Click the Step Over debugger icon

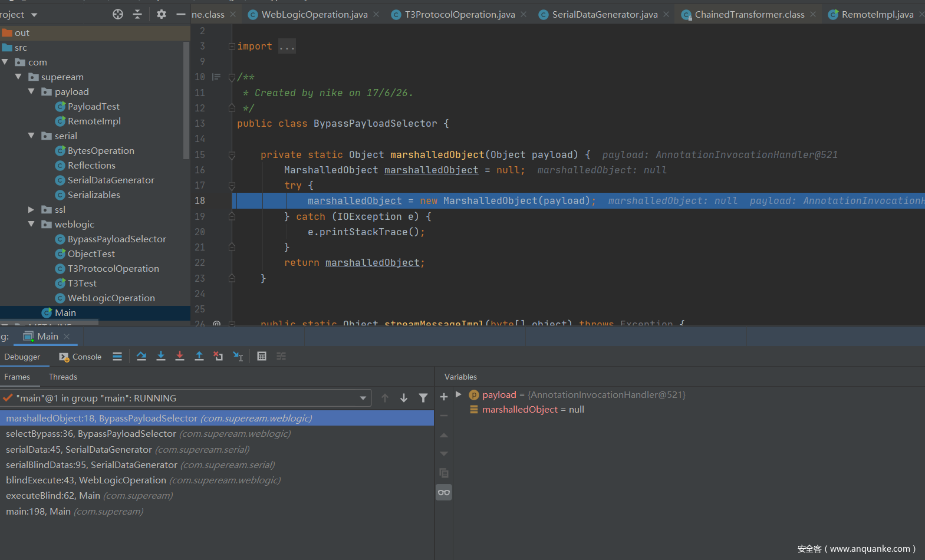(x=141, y=356)
